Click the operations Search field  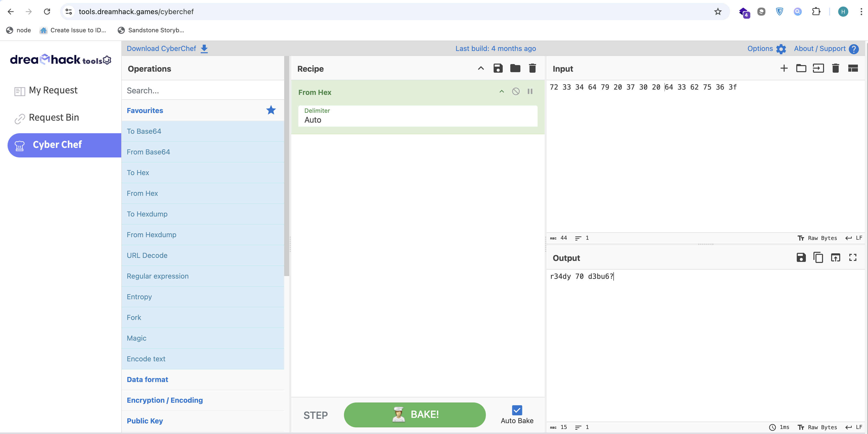202,91
